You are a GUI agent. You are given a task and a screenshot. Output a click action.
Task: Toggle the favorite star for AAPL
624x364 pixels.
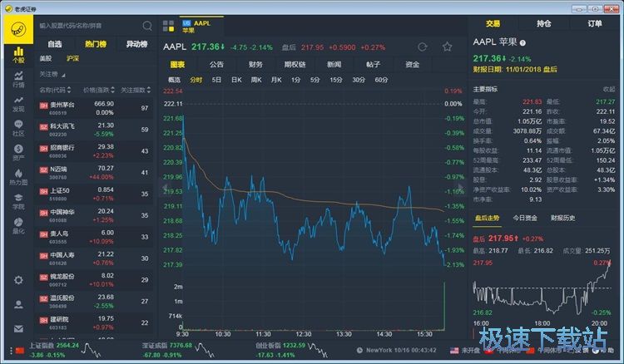[x=448, y=47]
